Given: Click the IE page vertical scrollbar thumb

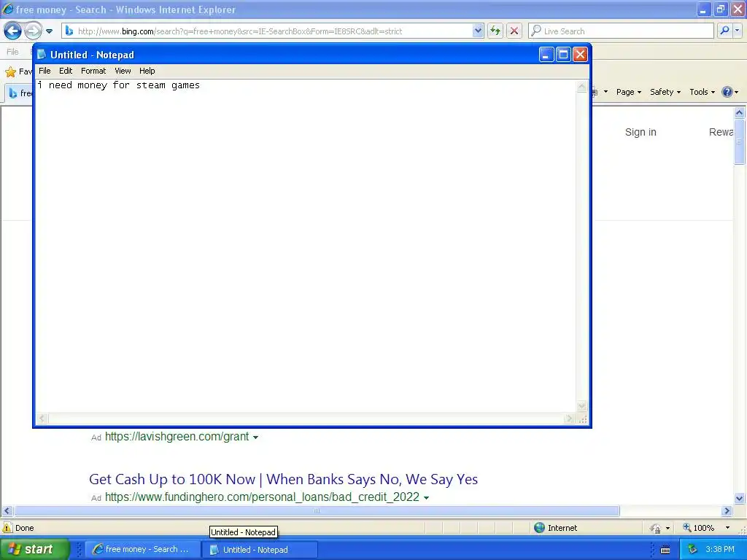Looking at the screenshot, I should click(x=740, y=142).
